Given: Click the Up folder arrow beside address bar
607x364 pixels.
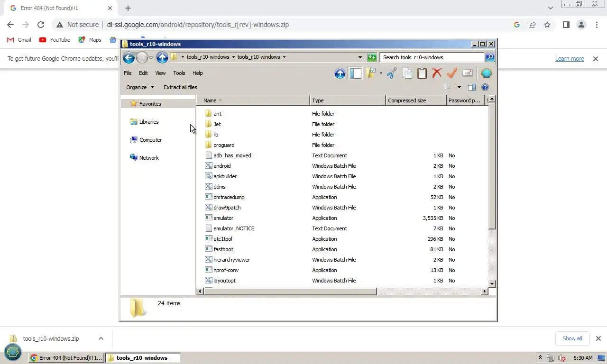Looking at the screenshot, I should (x=162, y=57).
